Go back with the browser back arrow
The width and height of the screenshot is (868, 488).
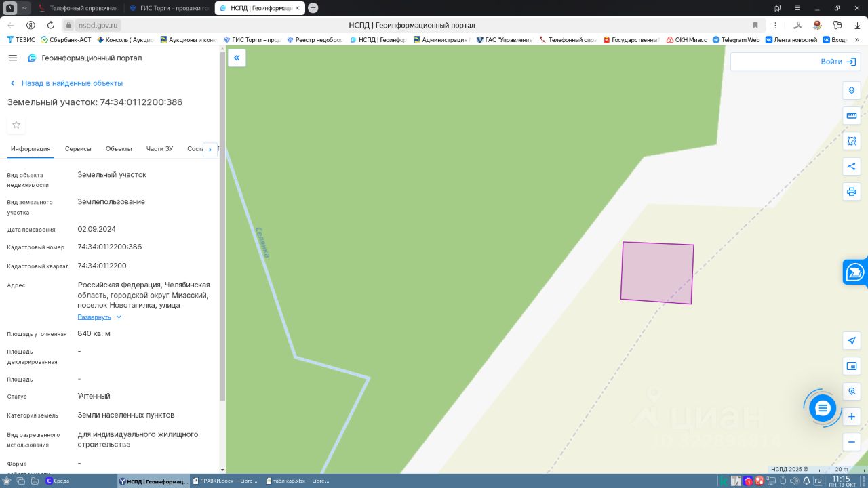tap(11, 25)
